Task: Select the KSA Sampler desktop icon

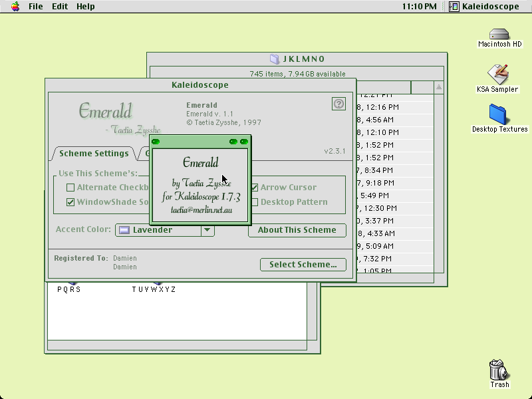Action: [x=497, y=74]
